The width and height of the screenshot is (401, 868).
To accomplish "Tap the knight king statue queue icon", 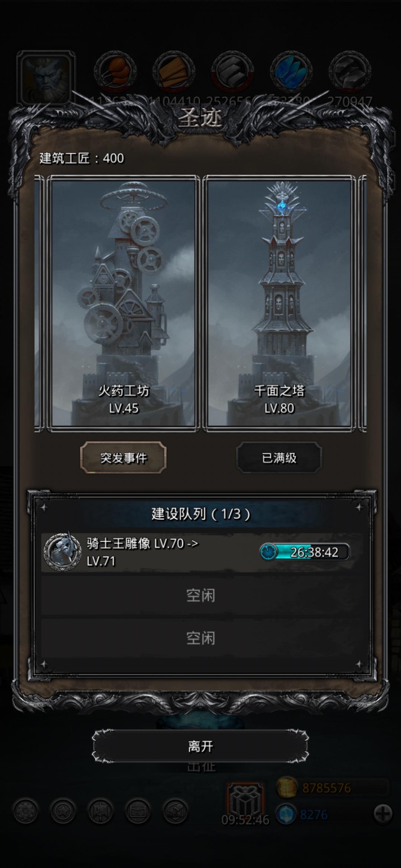I will tap(62, 552).
